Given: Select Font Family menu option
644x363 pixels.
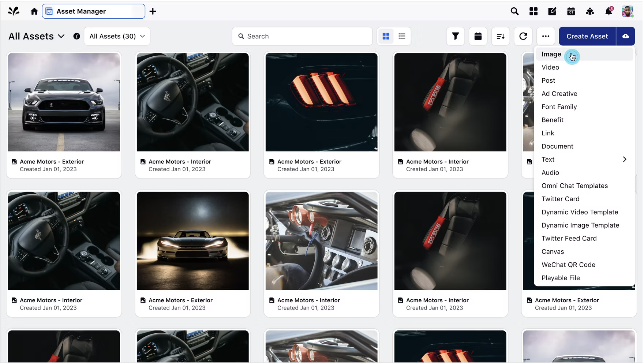Looking at the screenshot, I should tap(584, 107).
